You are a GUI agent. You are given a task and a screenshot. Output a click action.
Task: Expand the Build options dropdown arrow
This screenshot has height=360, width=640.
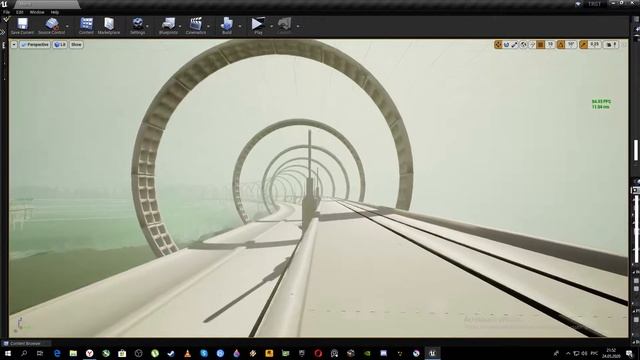coord(240,26)
